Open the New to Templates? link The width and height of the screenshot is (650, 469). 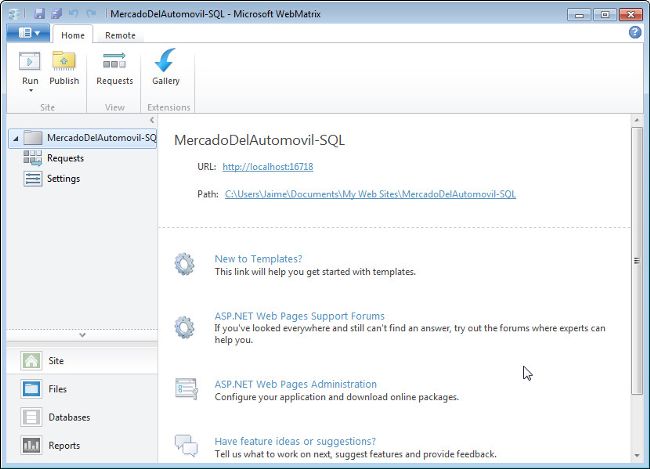[258, 259]
